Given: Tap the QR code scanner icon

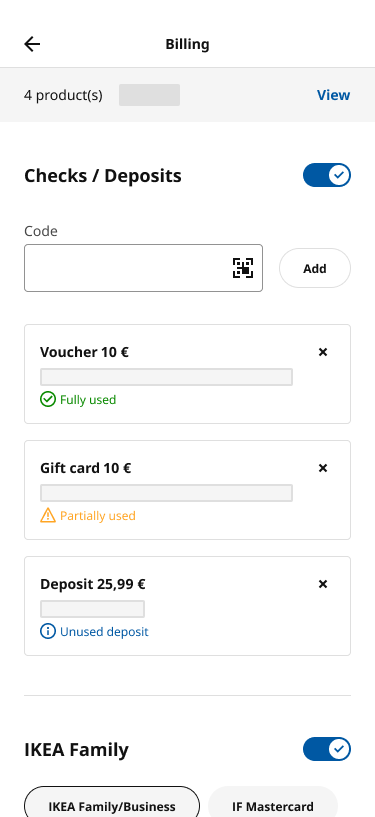Looking at the screenshot, I should [x=243, y=268].
